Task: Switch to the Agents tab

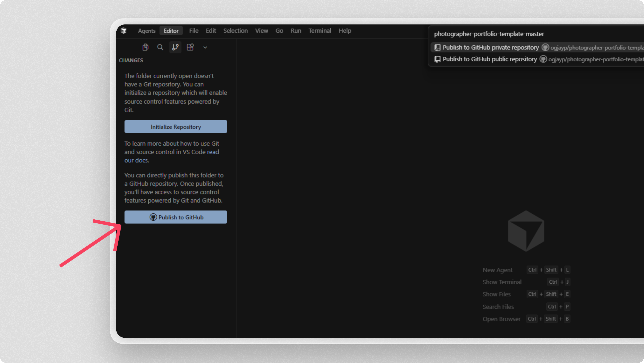Action: point(147,31)
